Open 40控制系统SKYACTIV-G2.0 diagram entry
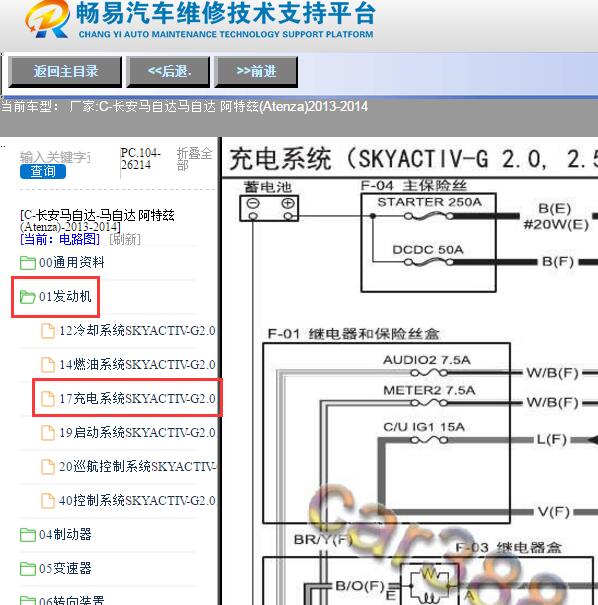Image resolution: width=598 pixels, height=605 pixels. coord(137,500)
